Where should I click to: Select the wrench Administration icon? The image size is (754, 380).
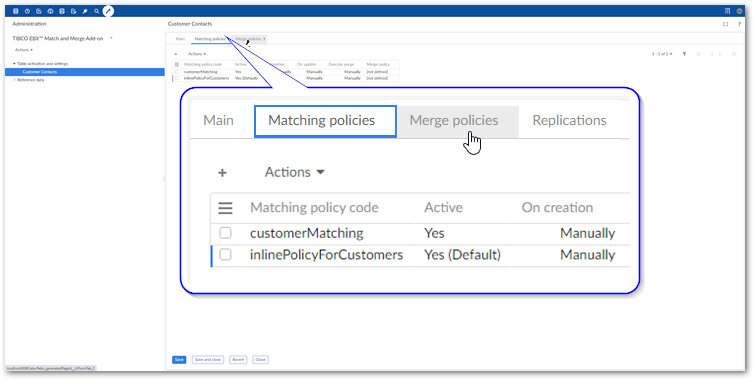click(108, 11)
